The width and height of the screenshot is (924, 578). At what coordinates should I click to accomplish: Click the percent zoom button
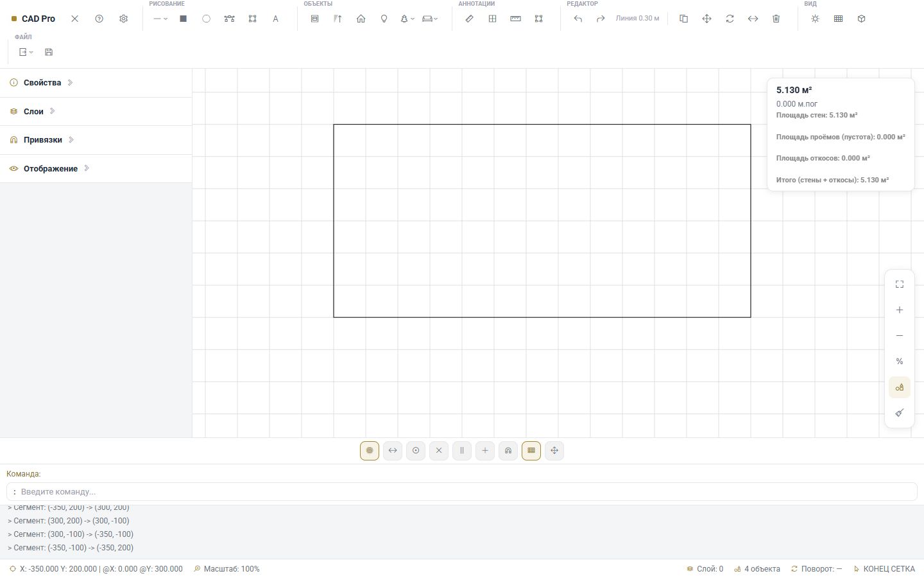(x=899, y=361)
